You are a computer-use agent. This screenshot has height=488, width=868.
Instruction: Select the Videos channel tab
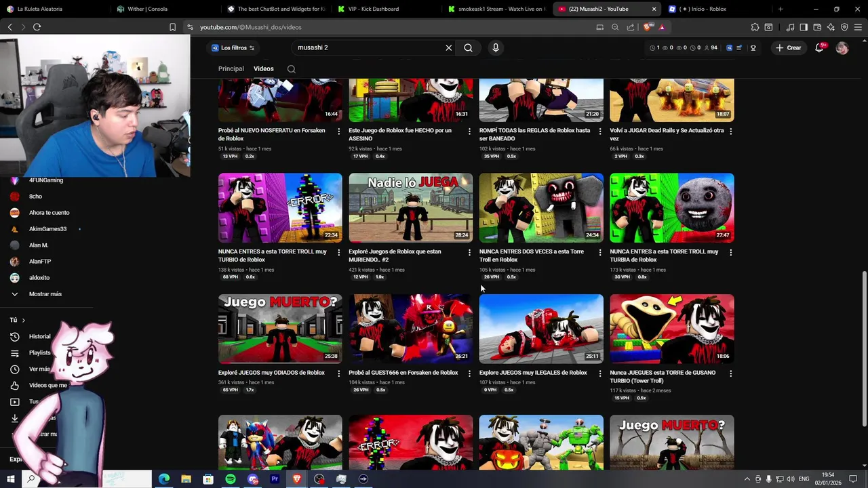click(264, 69)
